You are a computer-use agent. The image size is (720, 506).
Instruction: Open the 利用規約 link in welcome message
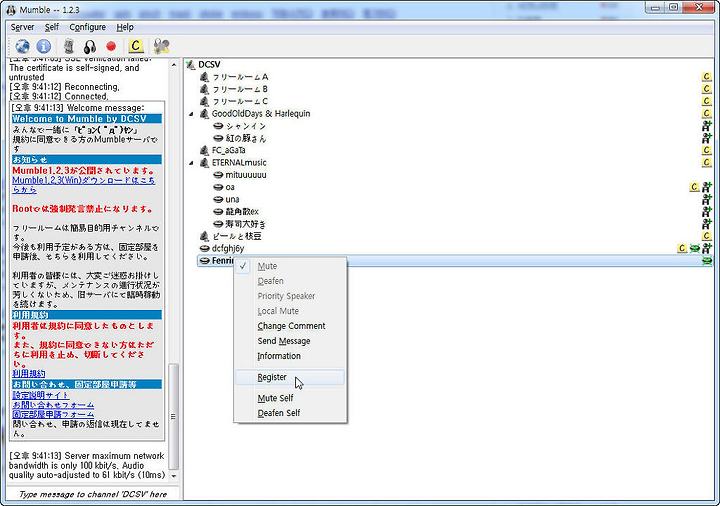coord(28,373)
